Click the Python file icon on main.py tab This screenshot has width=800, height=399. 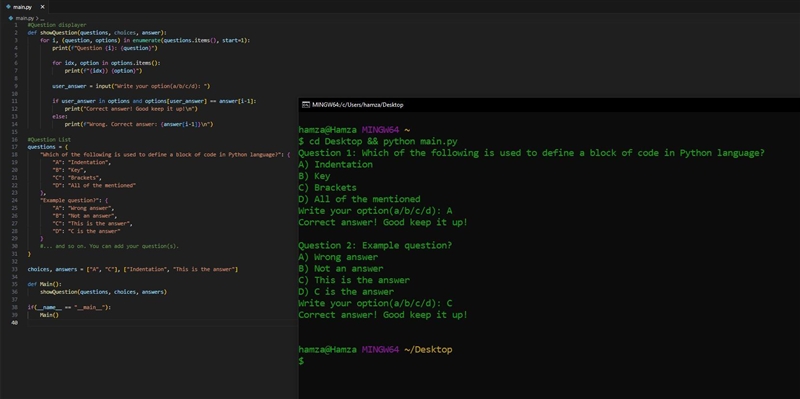8,7
